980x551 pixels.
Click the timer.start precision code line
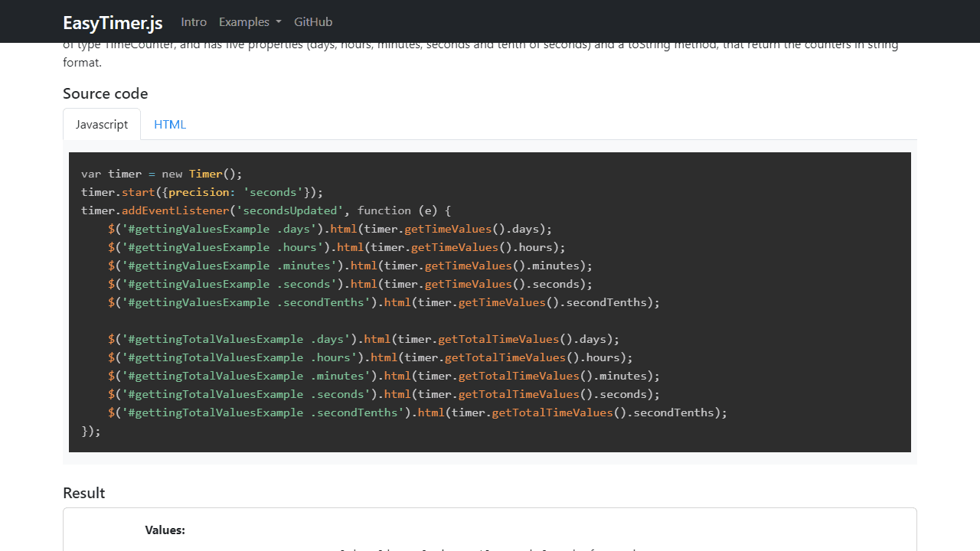click(x=202, y=192)
